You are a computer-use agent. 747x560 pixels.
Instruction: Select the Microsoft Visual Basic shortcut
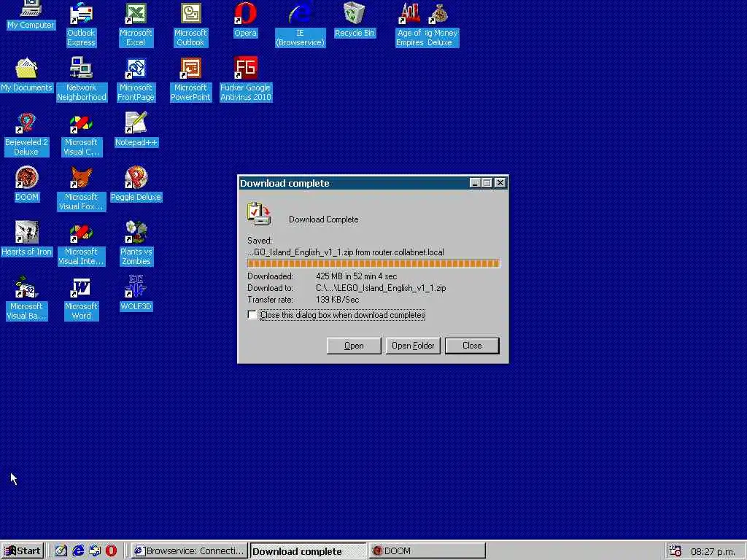[26, 298]
